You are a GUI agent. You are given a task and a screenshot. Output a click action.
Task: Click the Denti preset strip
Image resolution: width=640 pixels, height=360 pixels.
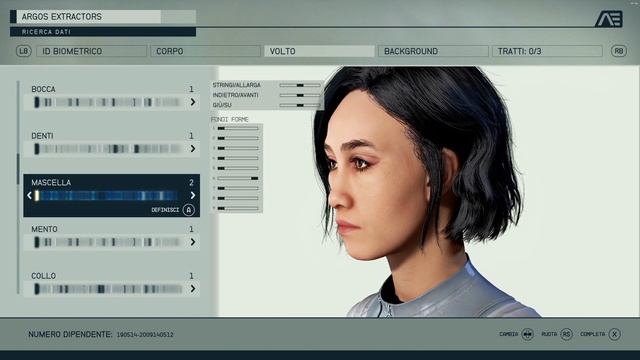(107, 149)
